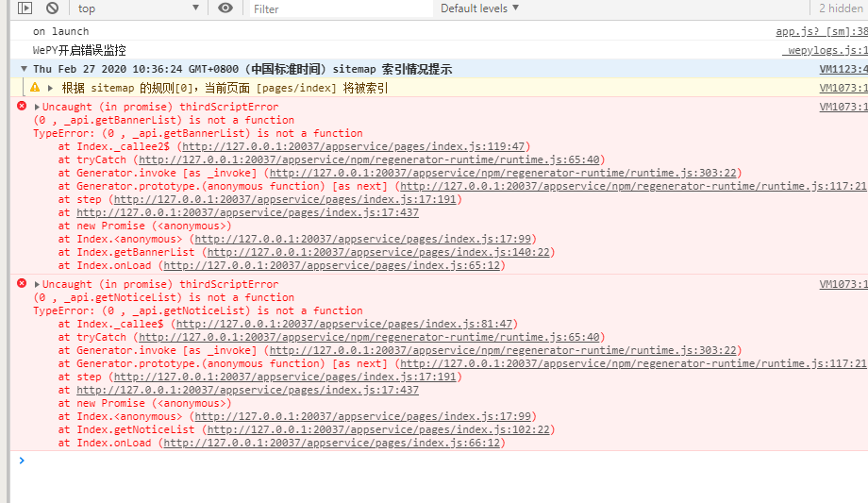Open runtime.js:303:22 link in getNoticeList trace
868x503 pixels.
(503, 351)
